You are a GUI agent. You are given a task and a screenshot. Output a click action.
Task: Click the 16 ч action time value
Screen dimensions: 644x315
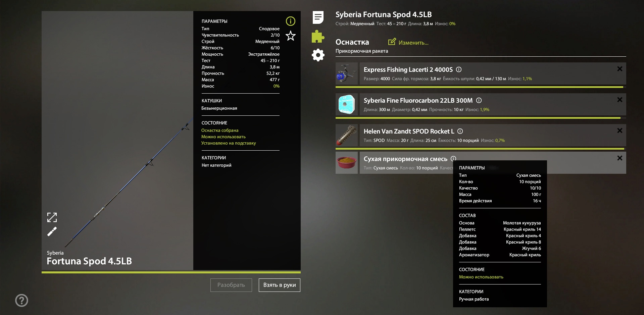pyautogui.click(x=537, y=201)
